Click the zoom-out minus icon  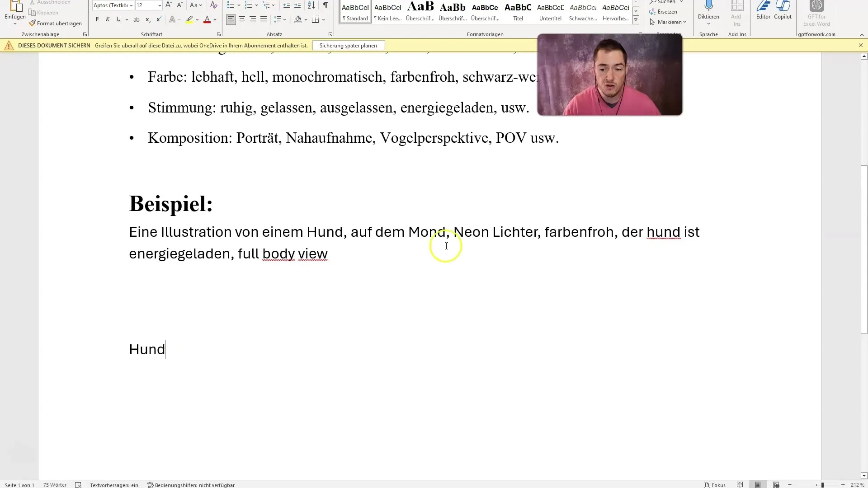[790, 485]
